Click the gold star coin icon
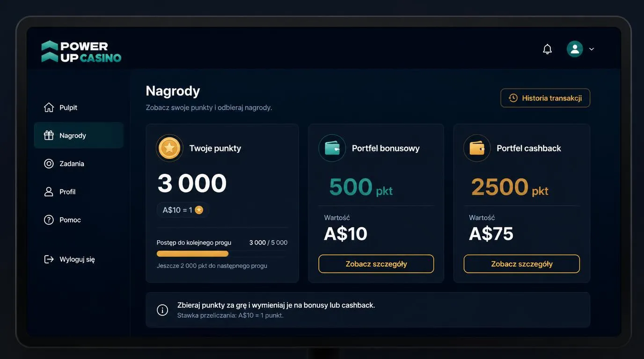 169,148
